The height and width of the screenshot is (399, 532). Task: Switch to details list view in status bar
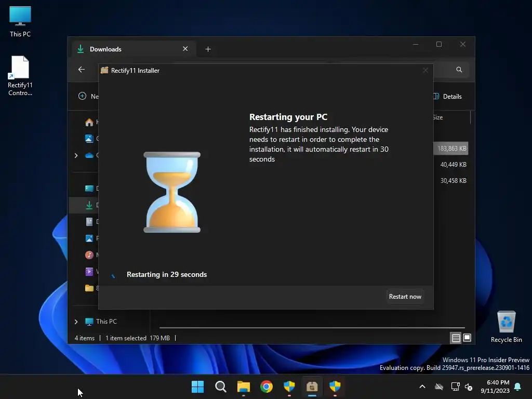click(x=456, y=338)
